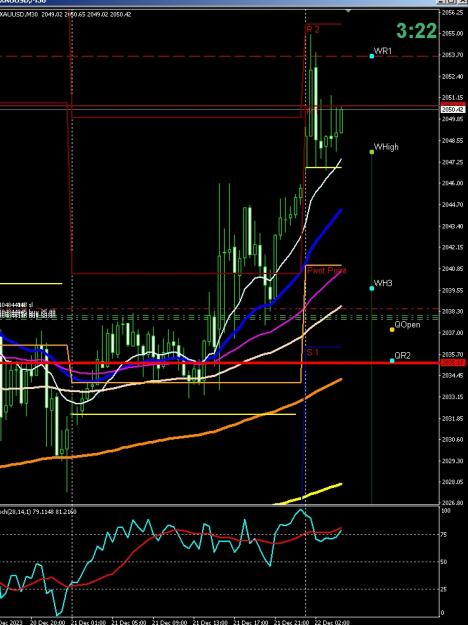Click the 75 level on the stochastic scale
The height and width of the screenshot is (625, 468).
[444, 535]
